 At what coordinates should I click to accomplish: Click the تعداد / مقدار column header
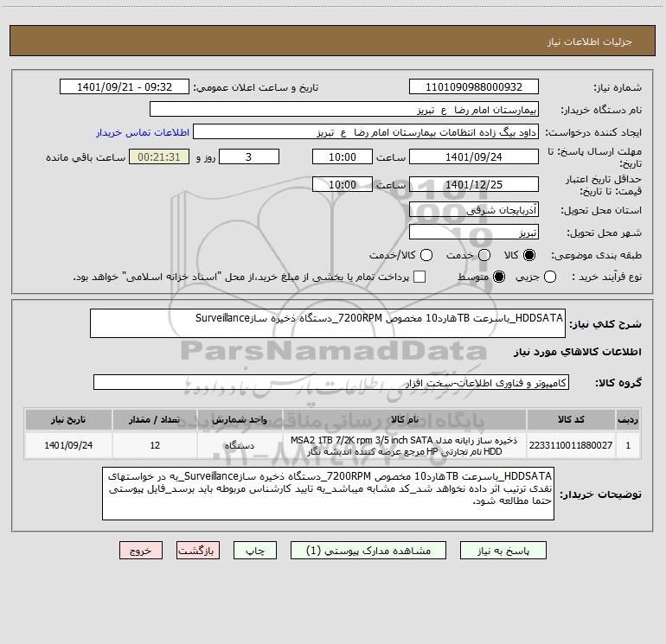click(x=155, y=419)
